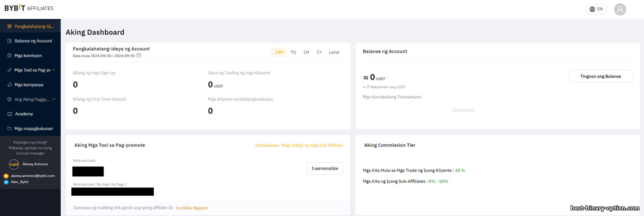
Task: Click the Mga komisyon dollar icon
Action: [9, 56]
